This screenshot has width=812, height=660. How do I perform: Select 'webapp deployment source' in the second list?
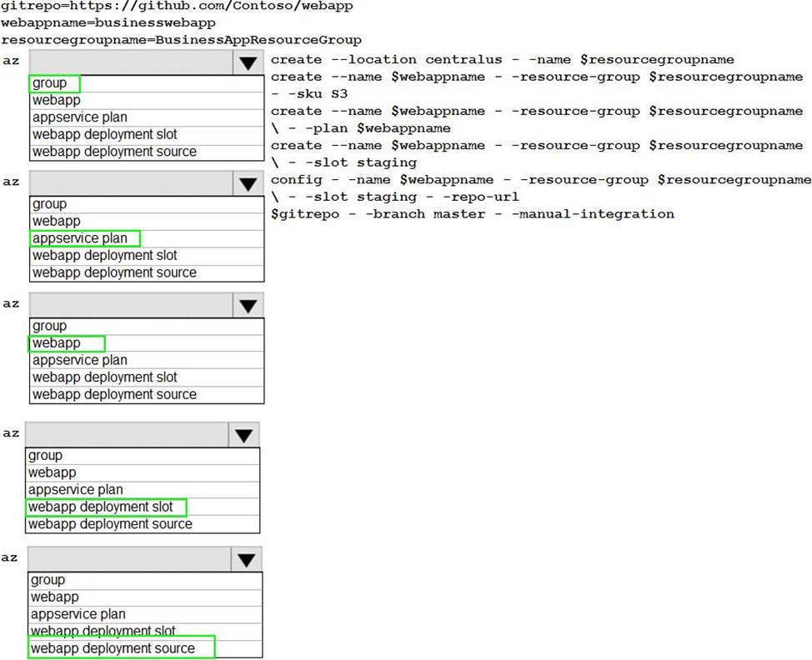[147, 272]
